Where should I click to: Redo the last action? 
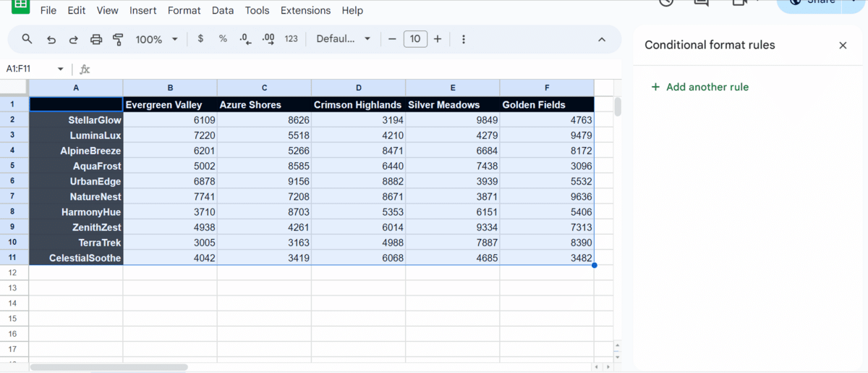point(73,39)
